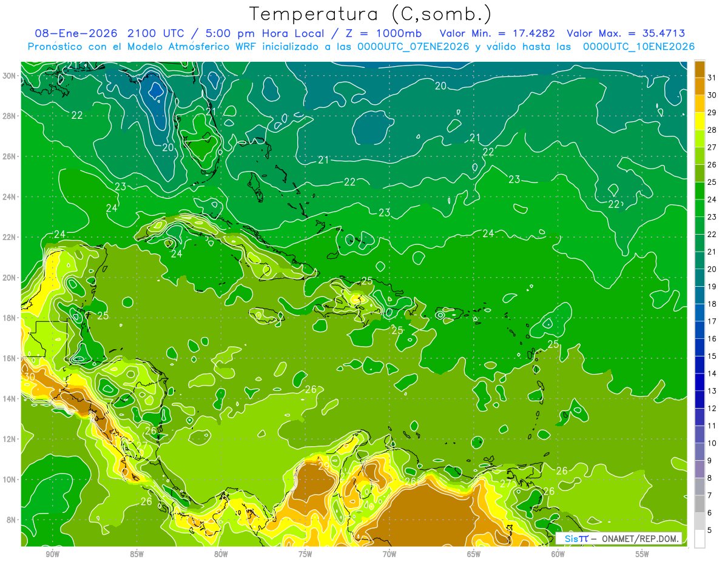
Task: Click the color scale value '16'
Action: (x=712, y=338)
